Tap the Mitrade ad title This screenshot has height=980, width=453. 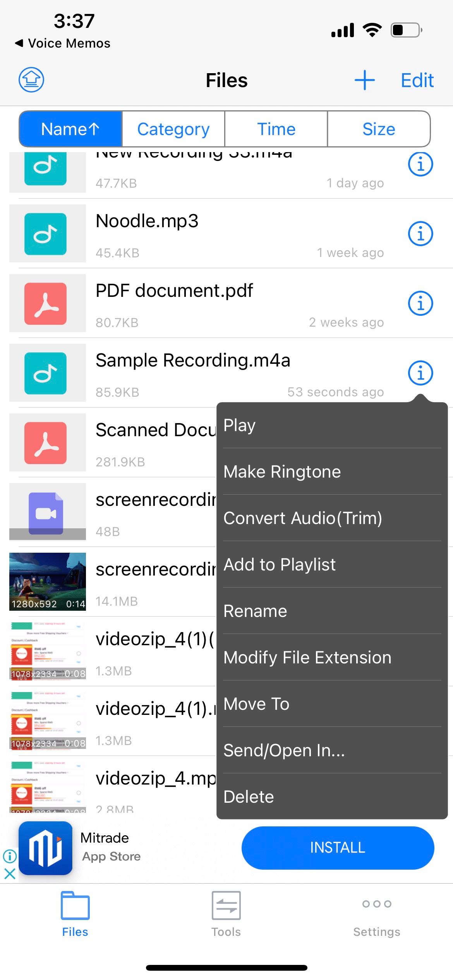point(105,838)
